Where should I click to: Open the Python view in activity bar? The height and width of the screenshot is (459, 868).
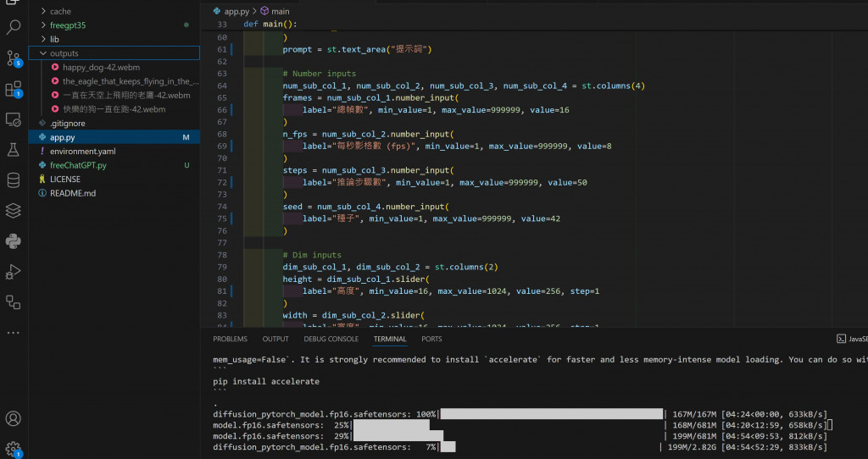[14, 241]
